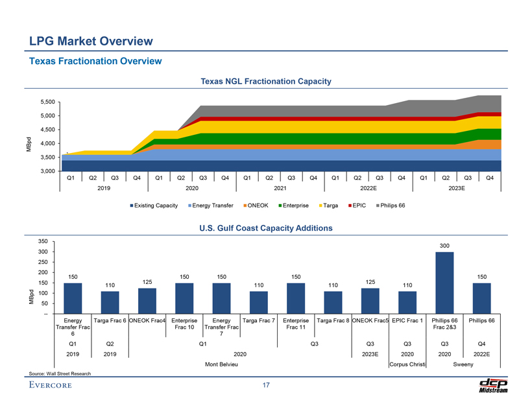This screenshot has height=411, width=532.
Task: Click page number 17 in the footer
Action: (266, 386)
